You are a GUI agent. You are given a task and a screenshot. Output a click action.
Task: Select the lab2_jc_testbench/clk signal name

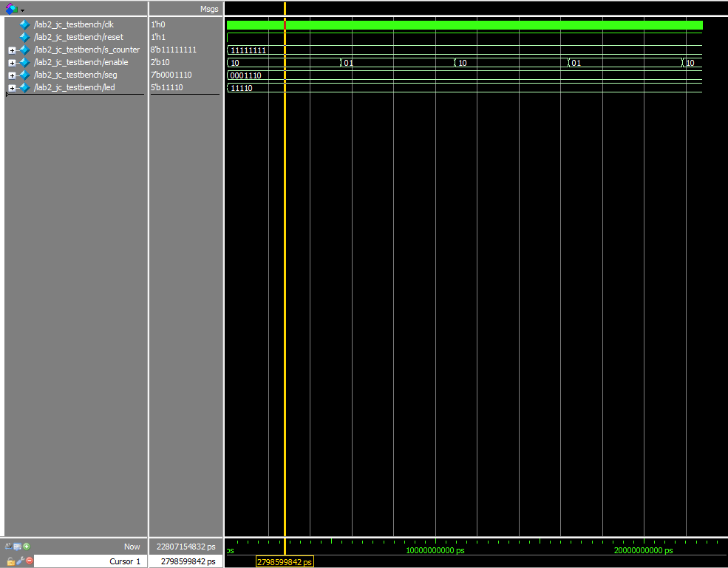click(74, 24)
